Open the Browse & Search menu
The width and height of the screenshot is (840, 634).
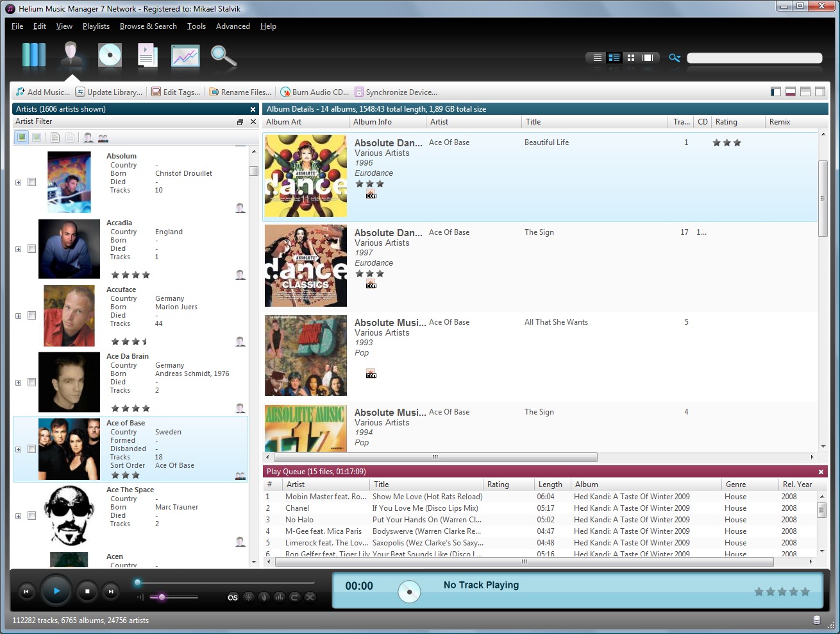coord(148,26)
